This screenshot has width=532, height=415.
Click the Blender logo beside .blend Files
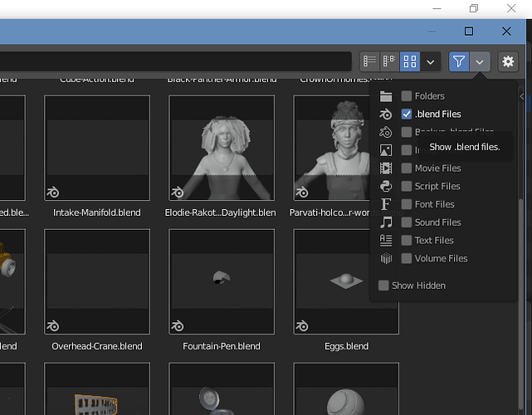tap(386, 115)
